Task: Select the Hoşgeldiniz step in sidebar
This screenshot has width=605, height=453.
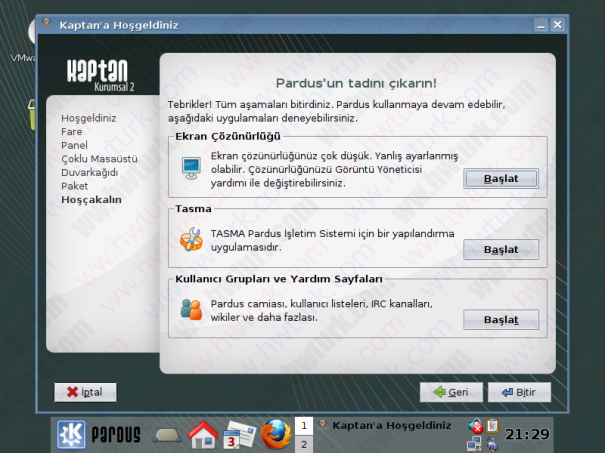Action: [x=89, y=118]
